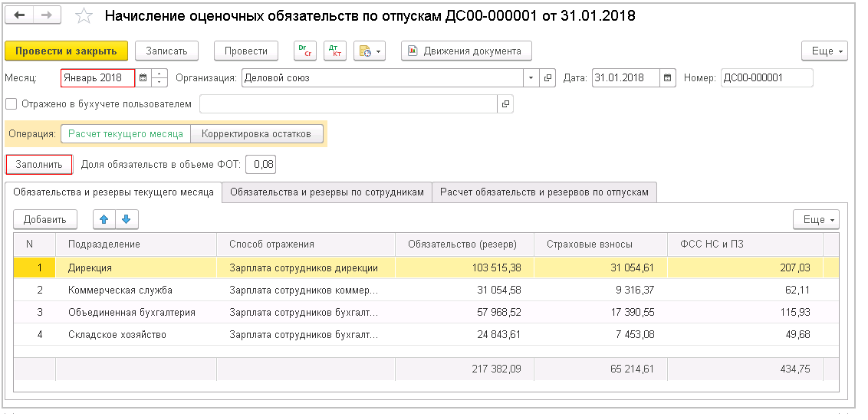Click insurance contributions cell 17 390,55
Screen dimensions: 868x420
(600, 312)
